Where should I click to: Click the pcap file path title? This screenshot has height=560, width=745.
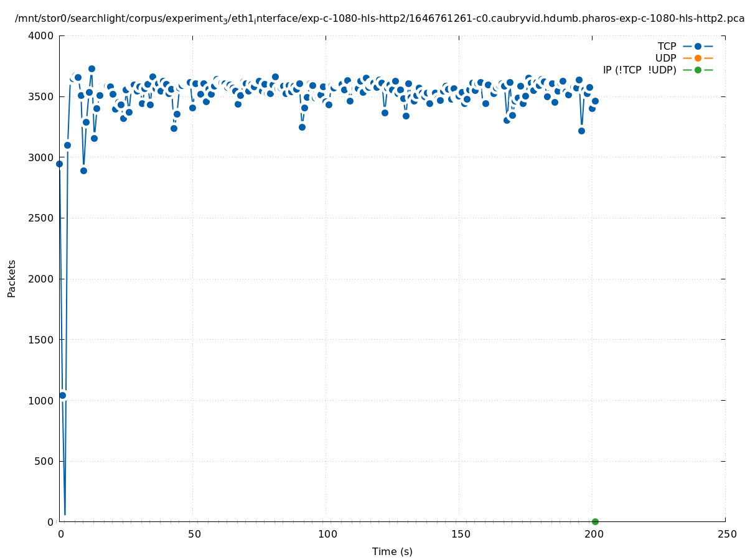pos(380,19)
